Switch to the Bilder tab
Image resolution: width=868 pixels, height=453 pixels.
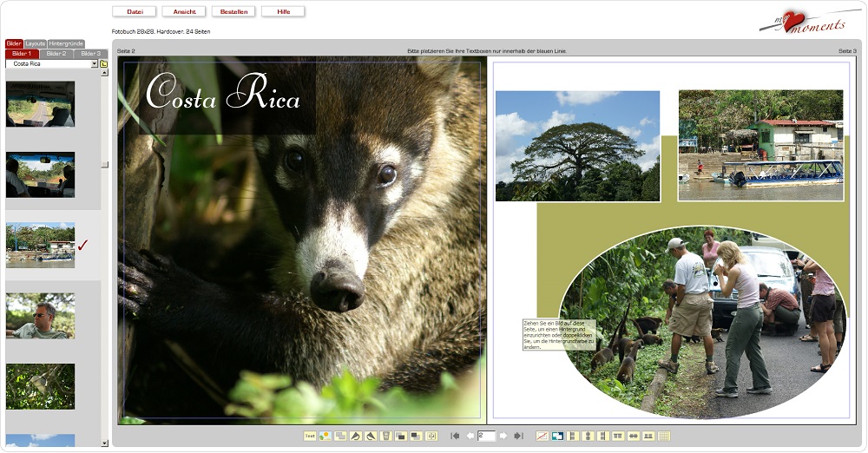[x=14, y=43]
